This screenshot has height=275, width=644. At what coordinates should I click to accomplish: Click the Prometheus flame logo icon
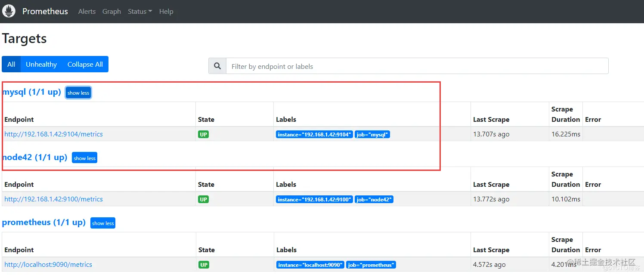(9, 11)
